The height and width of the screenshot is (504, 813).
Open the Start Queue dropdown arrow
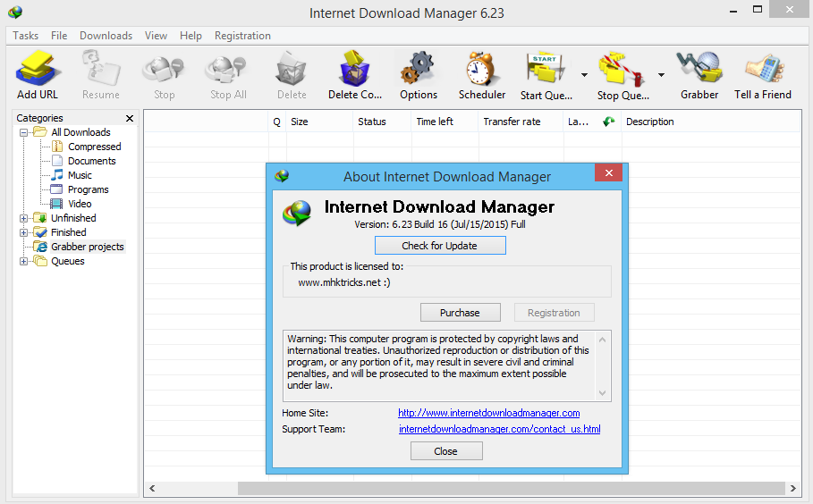[x=584, y=75]
